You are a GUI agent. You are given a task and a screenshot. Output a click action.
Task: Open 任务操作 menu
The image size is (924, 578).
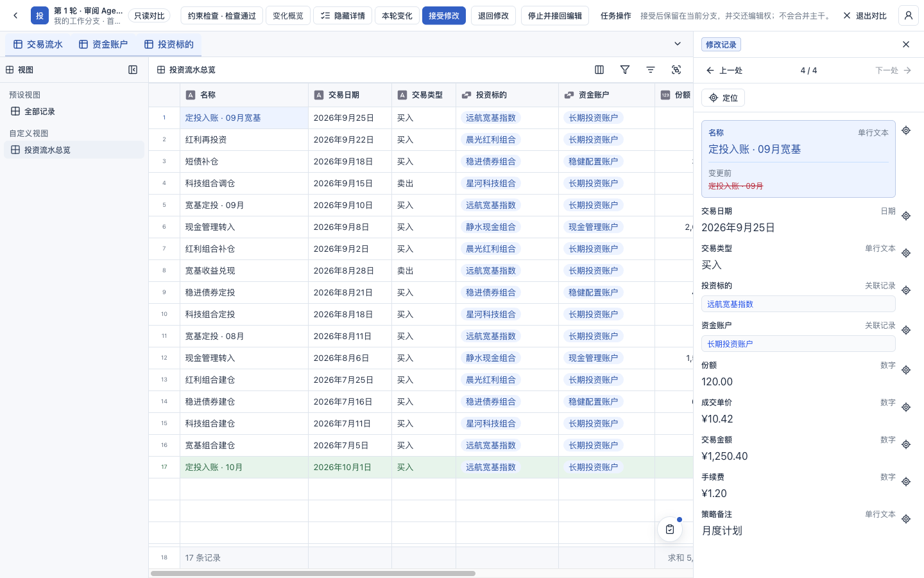615,15
